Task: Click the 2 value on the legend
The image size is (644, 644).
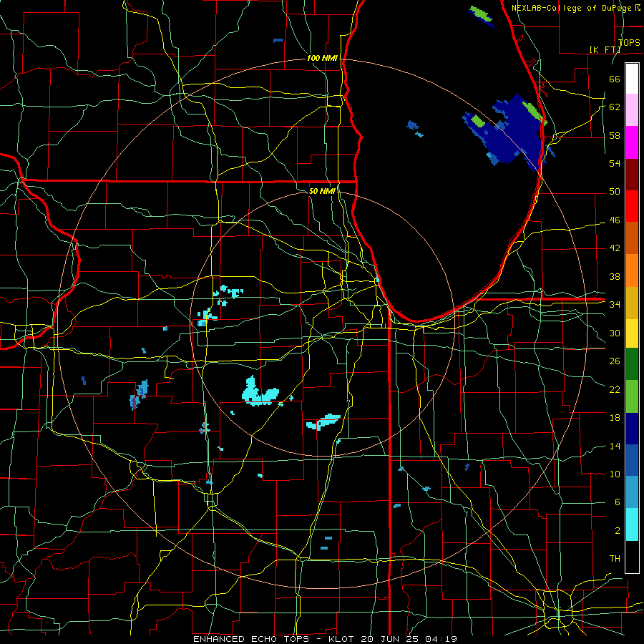Action: pos(617,530)
